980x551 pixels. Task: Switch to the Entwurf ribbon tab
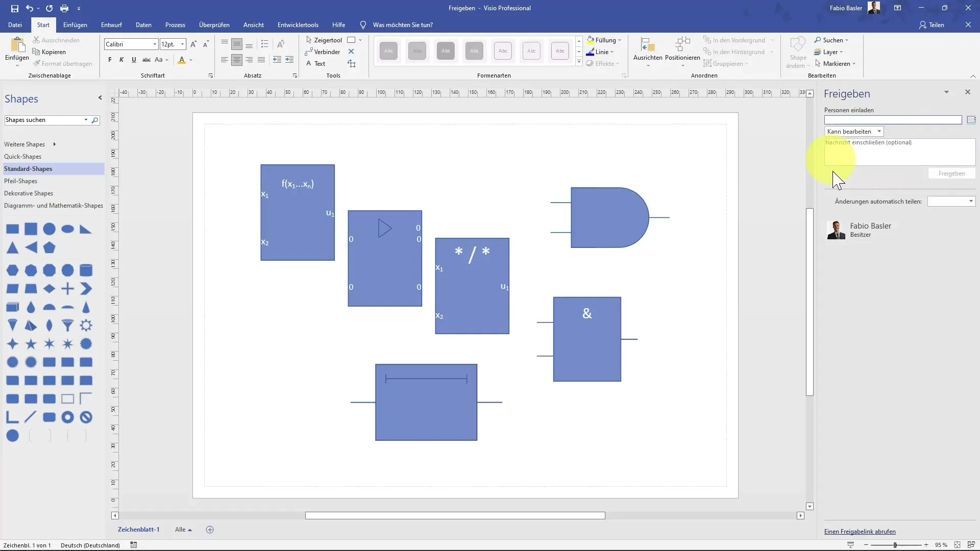click(x=111, y=25)
